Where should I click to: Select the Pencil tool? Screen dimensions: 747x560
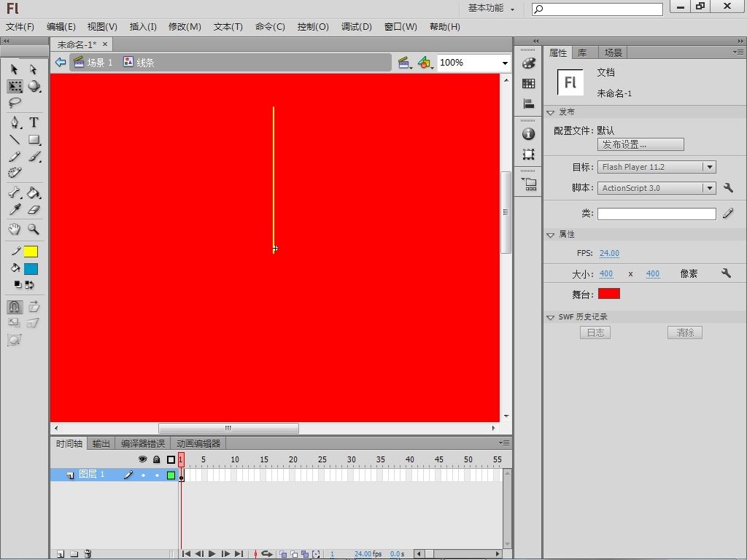click(15, 156)
